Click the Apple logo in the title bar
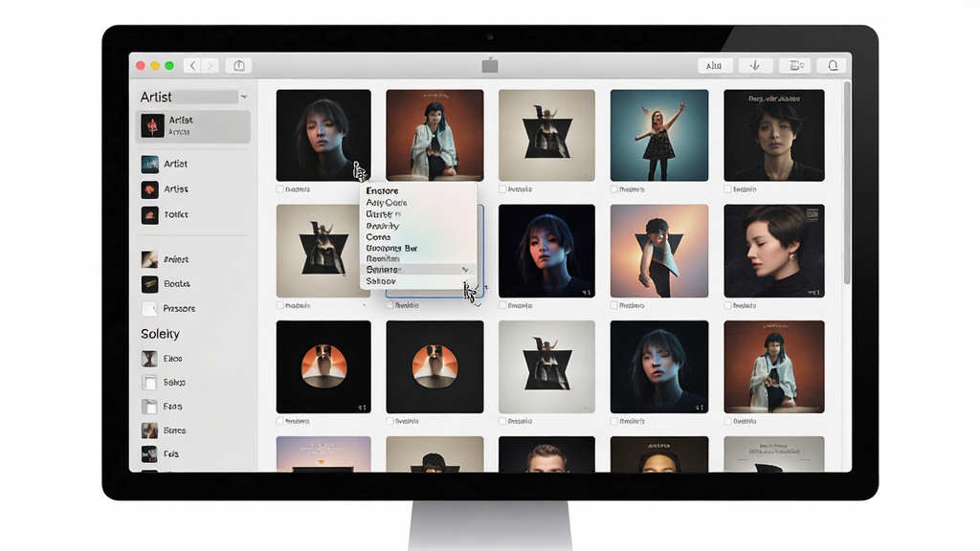 [x=490, y=65]
